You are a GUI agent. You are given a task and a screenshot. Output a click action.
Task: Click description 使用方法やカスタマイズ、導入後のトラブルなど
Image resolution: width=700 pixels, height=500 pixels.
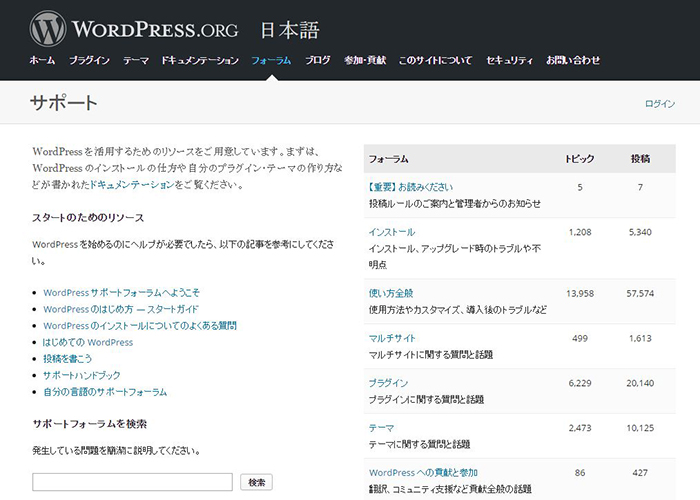458,310
